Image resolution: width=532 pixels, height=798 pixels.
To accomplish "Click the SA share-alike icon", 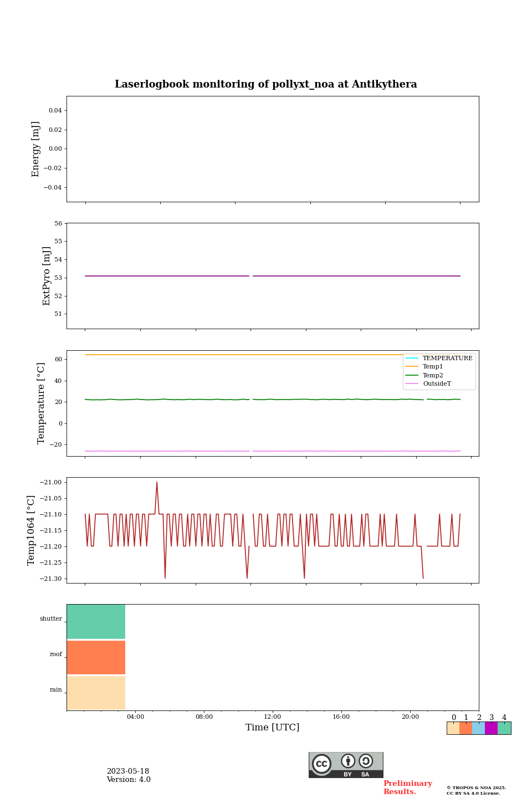I will [366, 761].
